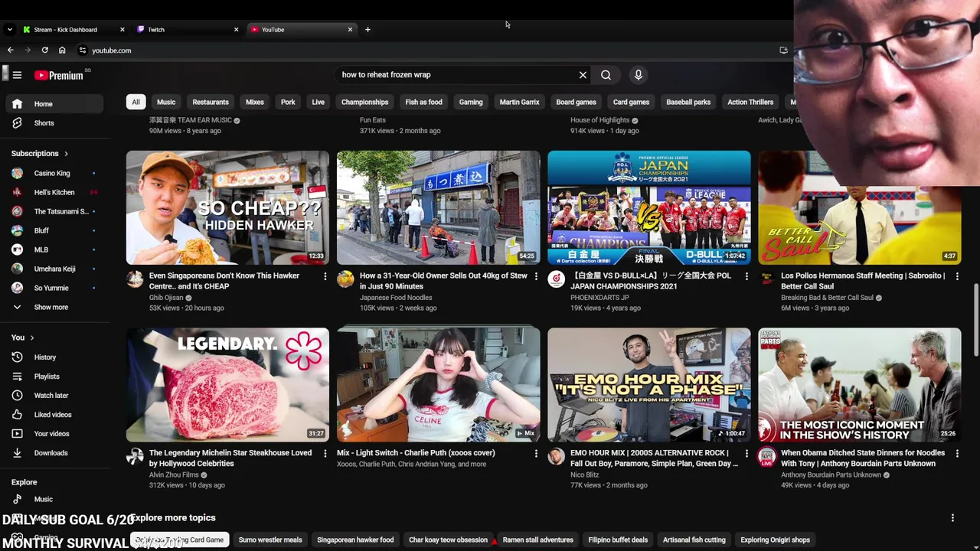Open a new browser tab
This screenshot has height=551, width=980.
coord(367,30)
